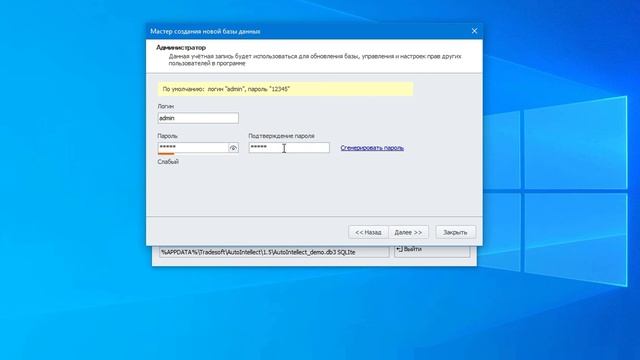Focus the Подтверждение пароля field
The height and width of the screenshot is (360, 640).
coord(289,147)
